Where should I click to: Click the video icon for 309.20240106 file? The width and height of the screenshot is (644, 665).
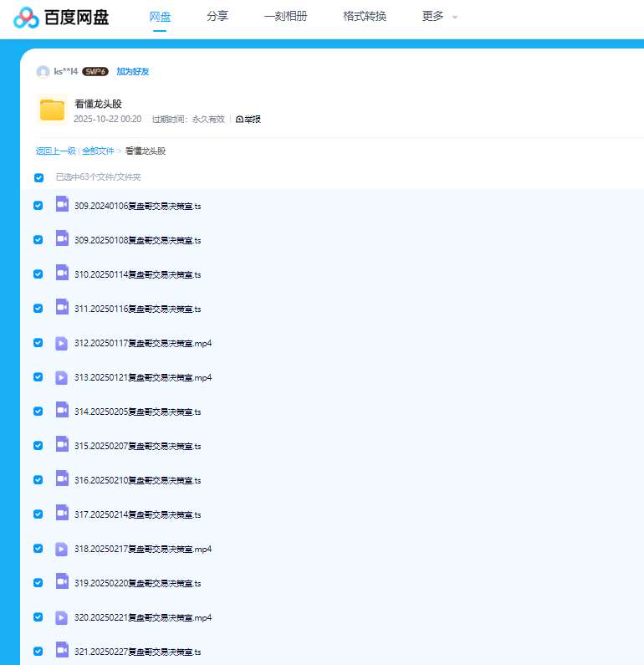[x=62, y=204]
